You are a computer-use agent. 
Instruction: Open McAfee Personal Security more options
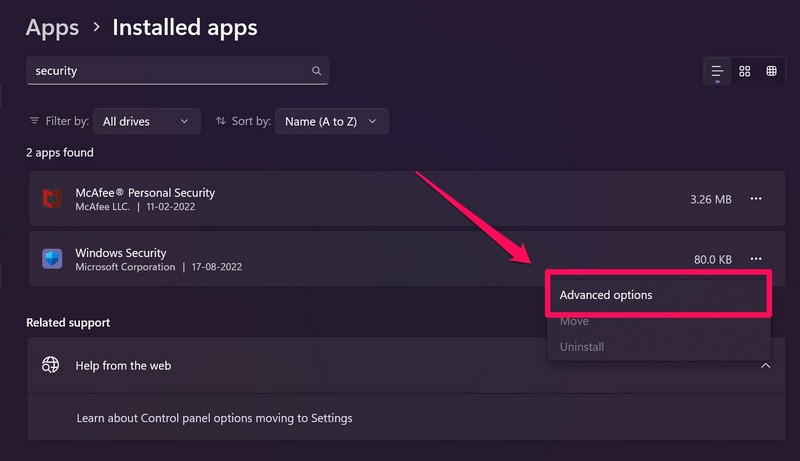pos(756,199)
